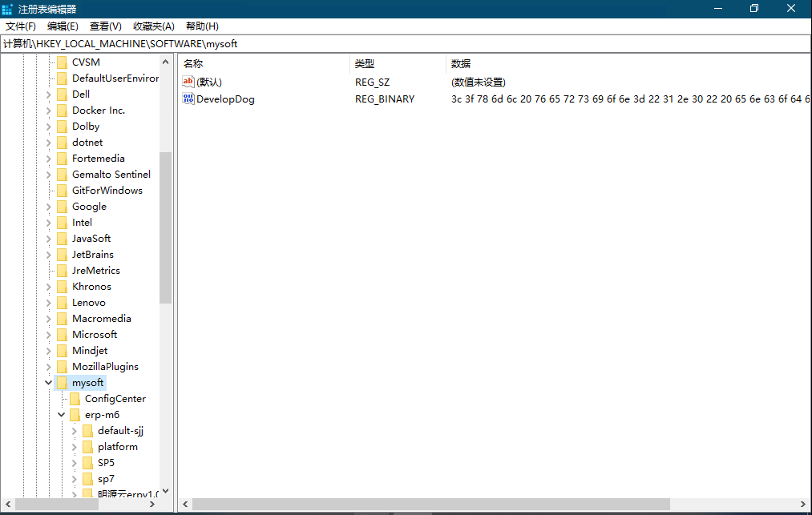Select the default-sjj tree item
The width and height of the screenshot is (812, 515).
[120, 431]
